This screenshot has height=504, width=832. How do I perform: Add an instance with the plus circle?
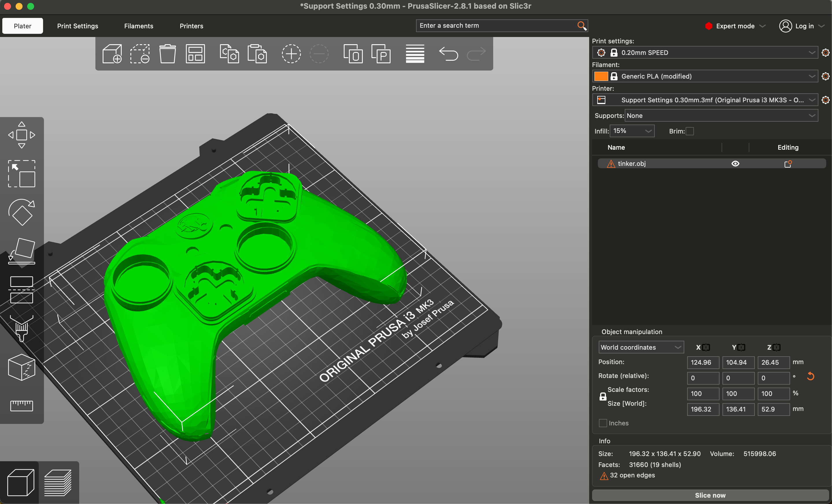click(x=291, y=54)
